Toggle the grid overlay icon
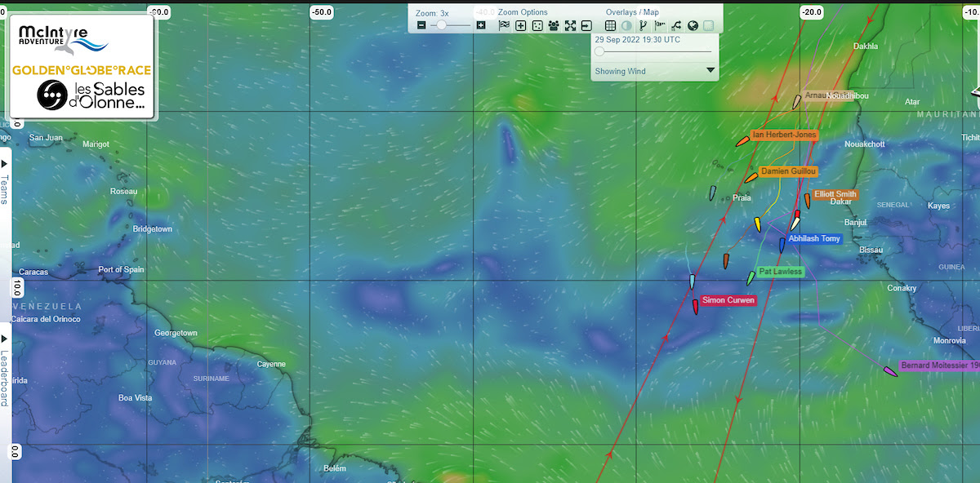The width and height of the screenshot is (980, 483). tap(612, 25)
